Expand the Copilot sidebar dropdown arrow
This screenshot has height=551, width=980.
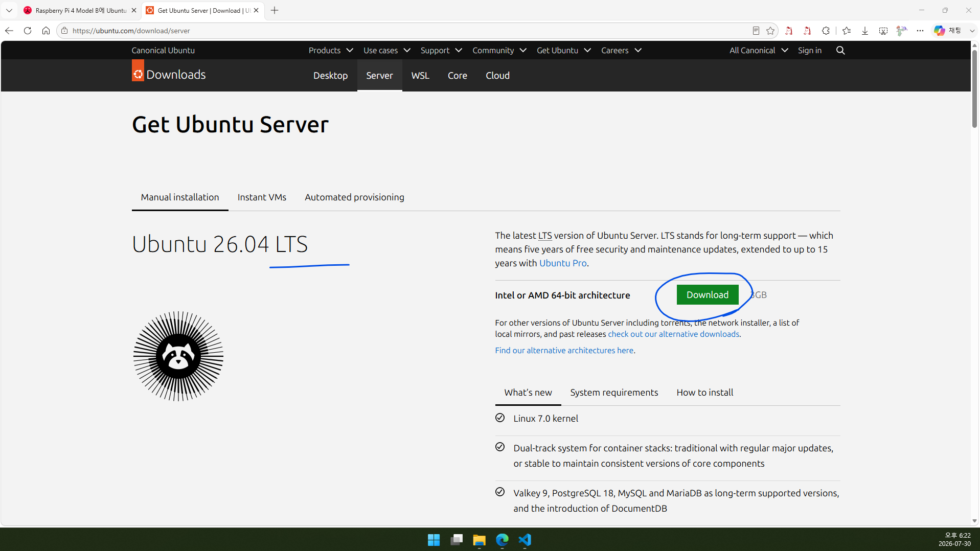972,31
